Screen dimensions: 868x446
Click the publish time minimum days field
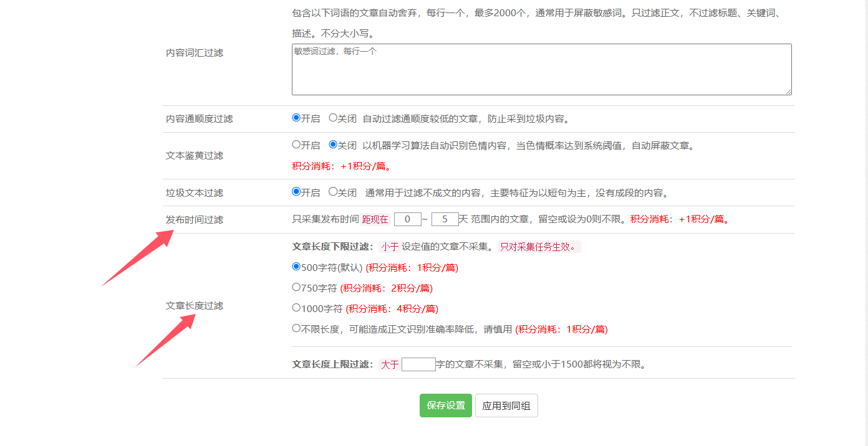[x=408, y=219]
